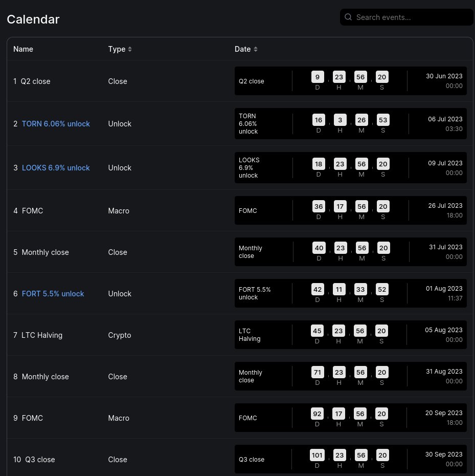Click 11:37 time in FORT row
Image resolution: width=475 pixels, height=476 pixels.
click(x=455, y=298)
